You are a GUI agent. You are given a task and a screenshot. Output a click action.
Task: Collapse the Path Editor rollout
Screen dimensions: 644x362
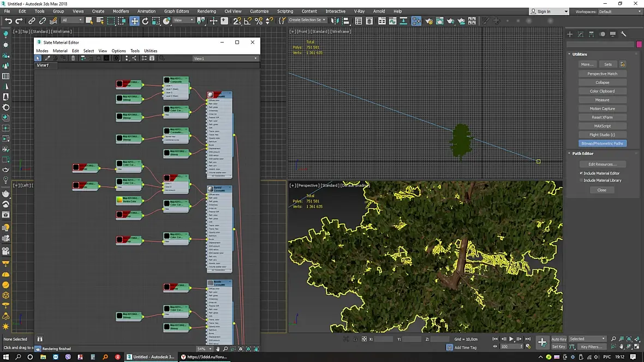tap(582, 154)
